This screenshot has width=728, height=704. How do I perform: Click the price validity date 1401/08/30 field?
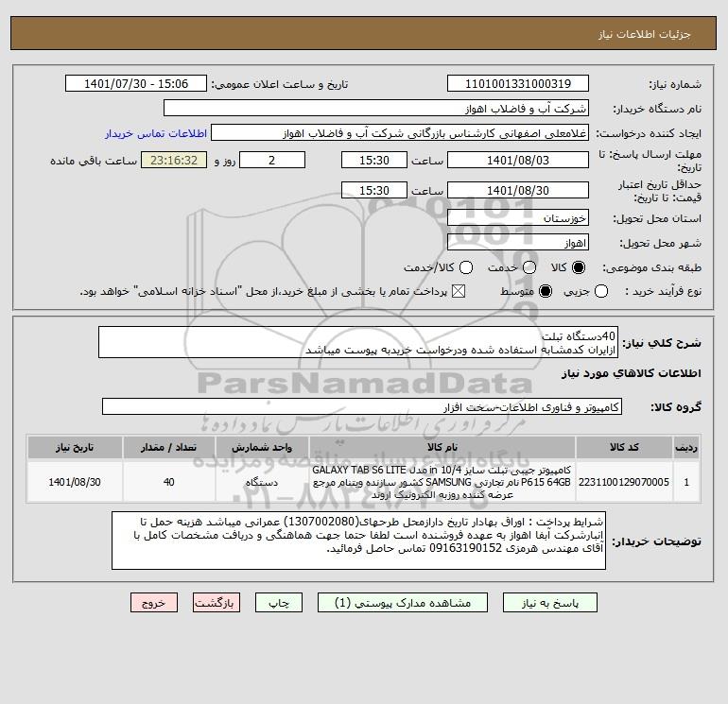[518, 190]
